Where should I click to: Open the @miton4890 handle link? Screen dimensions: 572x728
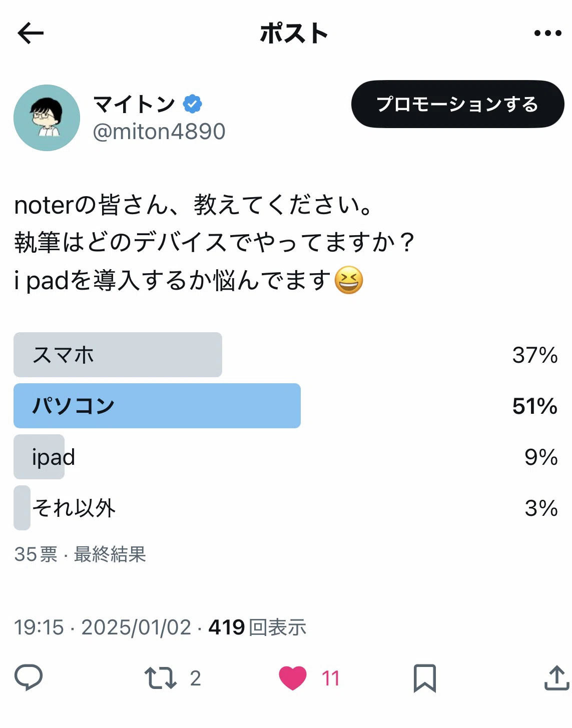159,132
